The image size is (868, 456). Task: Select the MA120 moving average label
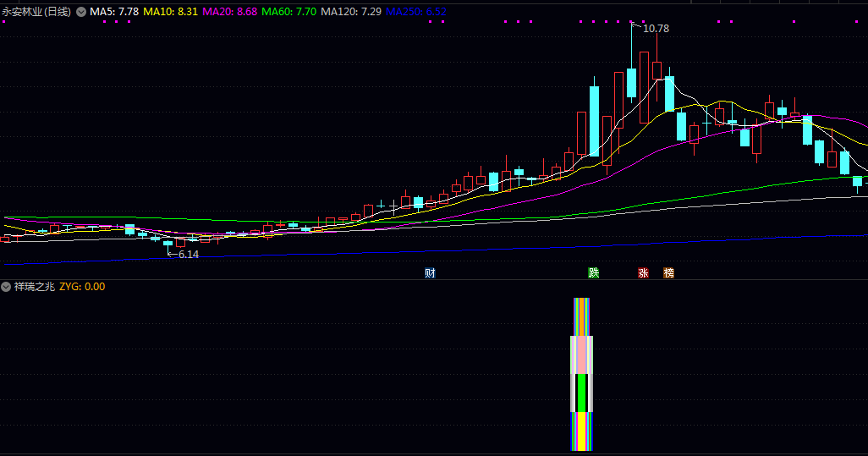(x=351, y=12)
